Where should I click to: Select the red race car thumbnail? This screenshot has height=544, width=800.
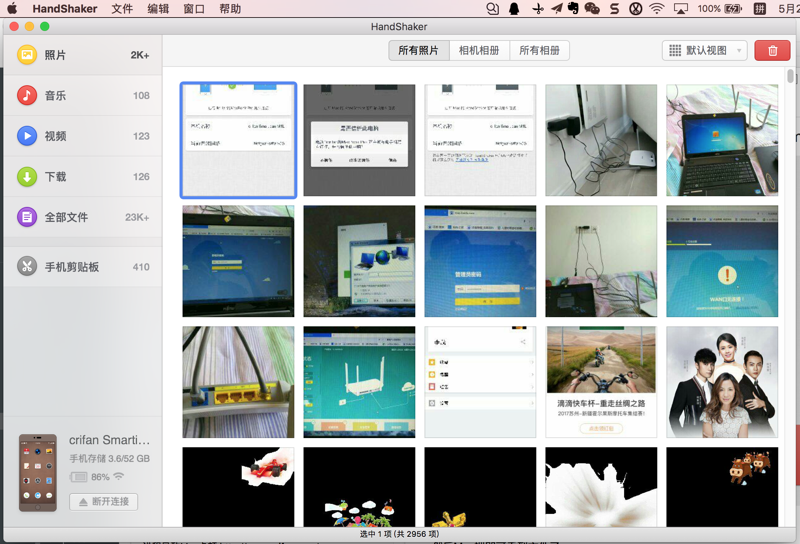(x=238, y=487)
